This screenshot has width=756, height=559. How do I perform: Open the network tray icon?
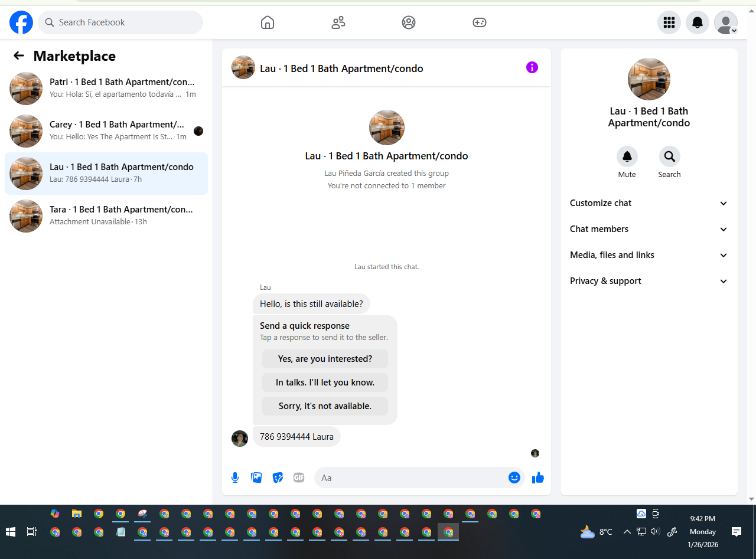pyautogui.click(x=641, y=532)
